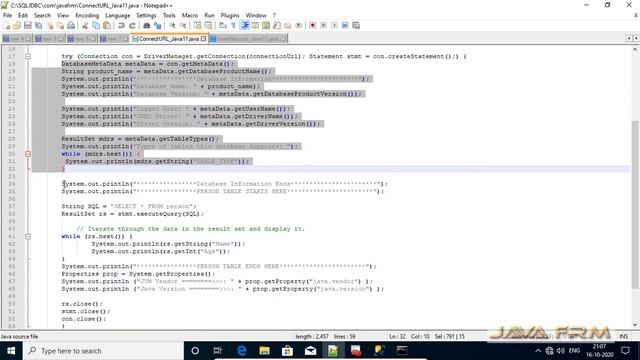This screenshot has height=360, width=640.
Task: Cut selection with the scissors icon
Action: (85, 25)
